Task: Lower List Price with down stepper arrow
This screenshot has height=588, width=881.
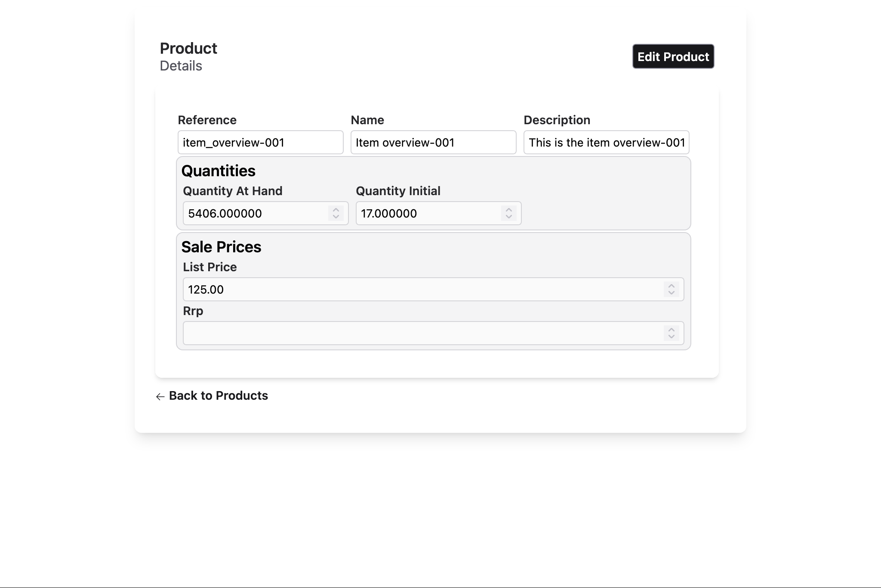Action: [x=671, y=293]
